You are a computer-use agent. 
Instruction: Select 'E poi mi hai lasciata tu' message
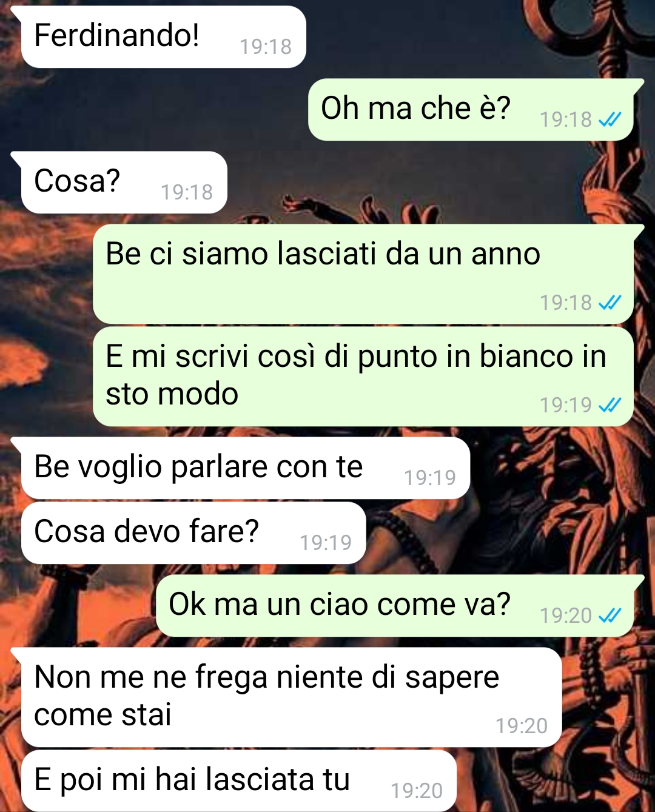(x=239, y=780)
